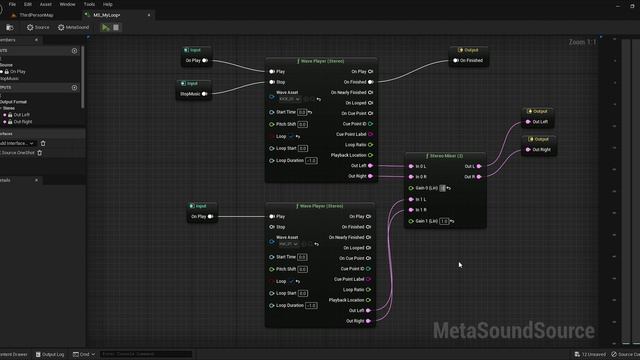Click On Finished output pin on upper Wave Player

371,82
